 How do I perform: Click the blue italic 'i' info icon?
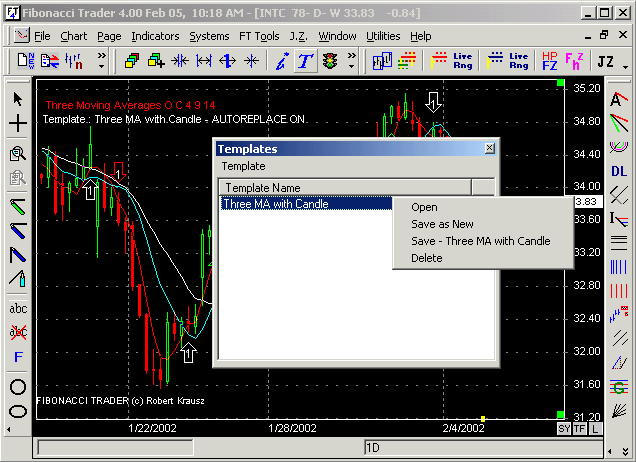[x=282, y=61]
